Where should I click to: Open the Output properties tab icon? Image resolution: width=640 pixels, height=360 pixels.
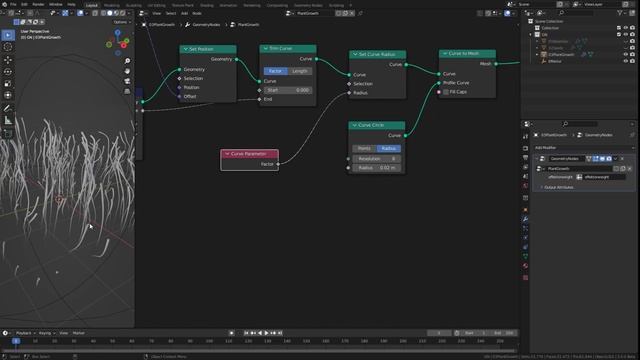[525, 158]
